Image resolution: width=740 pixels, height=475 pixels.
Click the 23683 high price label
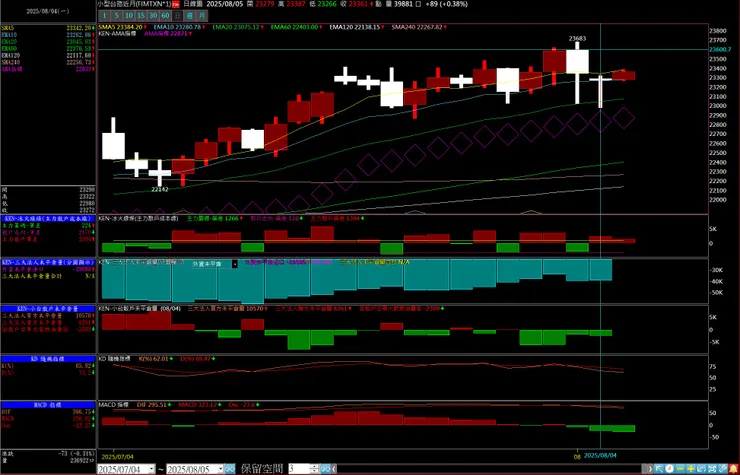tap(577, 39)
